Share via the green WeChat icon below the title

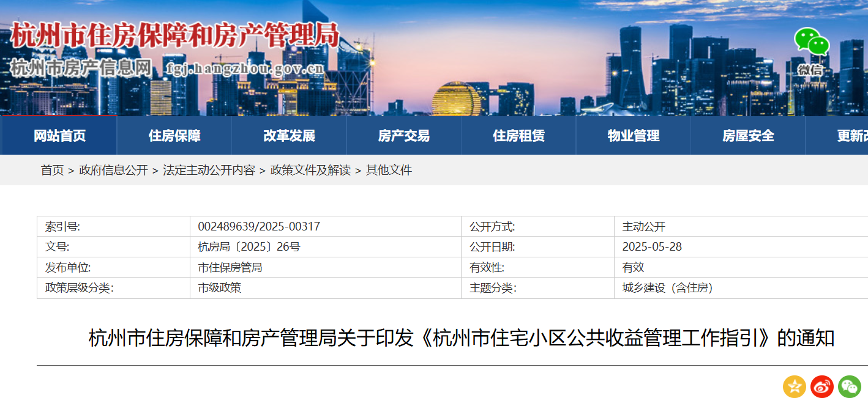[849, 386]
